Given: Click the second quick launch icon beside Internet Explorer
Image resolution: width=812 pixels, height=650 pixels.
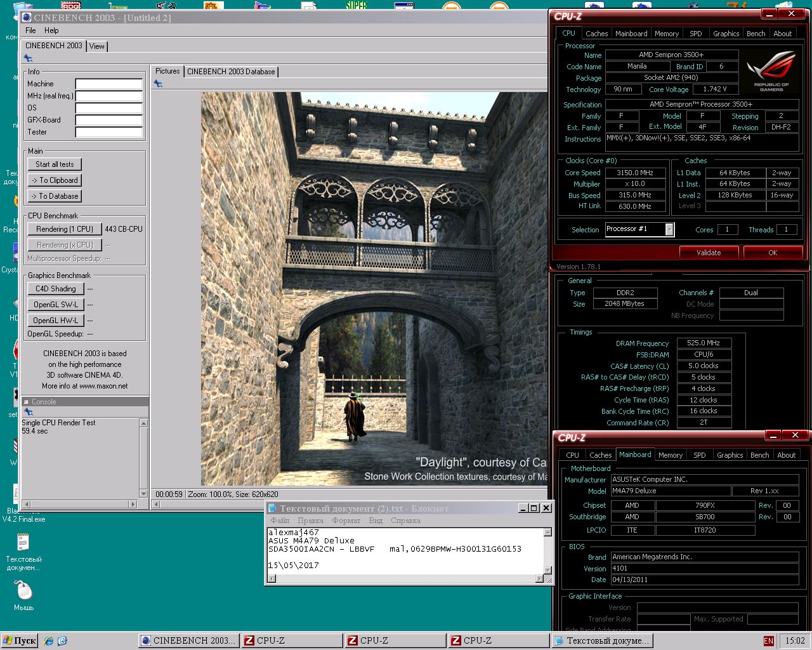Looking at the screenshot, I should point(62,640).
